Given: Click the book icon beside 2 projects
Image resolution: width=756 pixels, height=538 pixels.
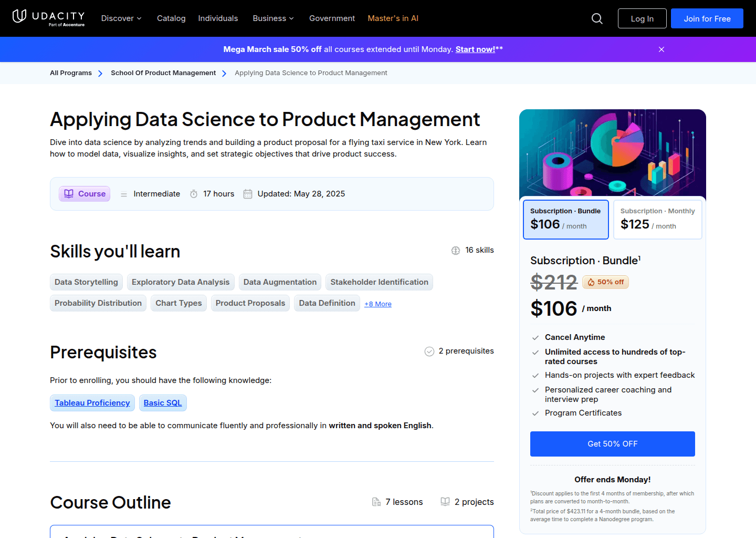Looking at the screenshot, I should point(445,502).
